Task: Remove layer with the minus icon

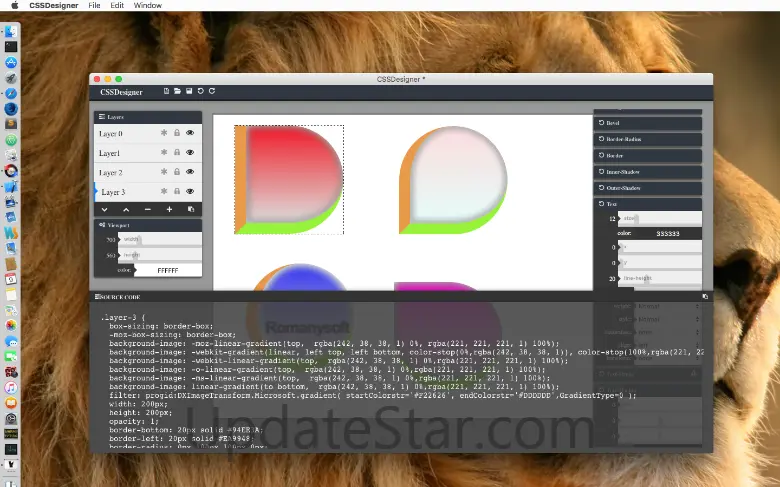Action: (x=148, y=209)
